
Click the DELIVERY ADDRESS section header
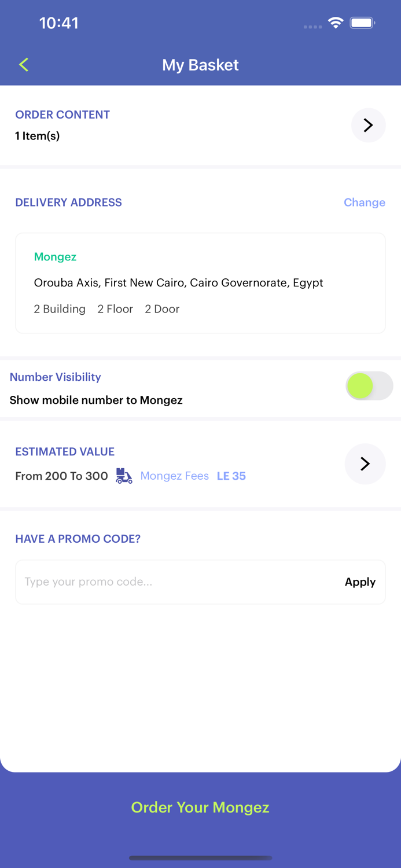(68, 203)
